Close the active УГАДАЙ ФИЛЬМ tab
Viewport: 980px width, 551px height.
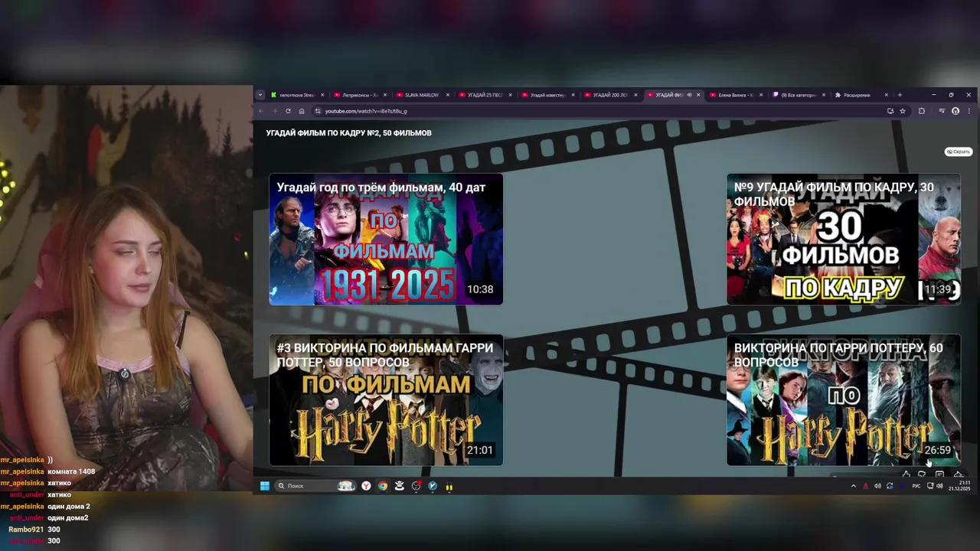[x=698, y=95]
